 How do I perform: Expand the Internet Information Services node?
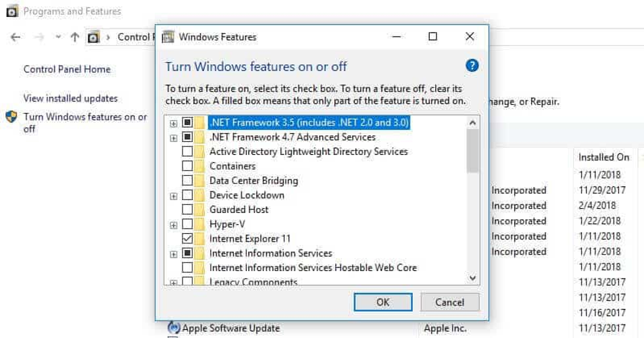pyautogui.click(x=174, y=254)
